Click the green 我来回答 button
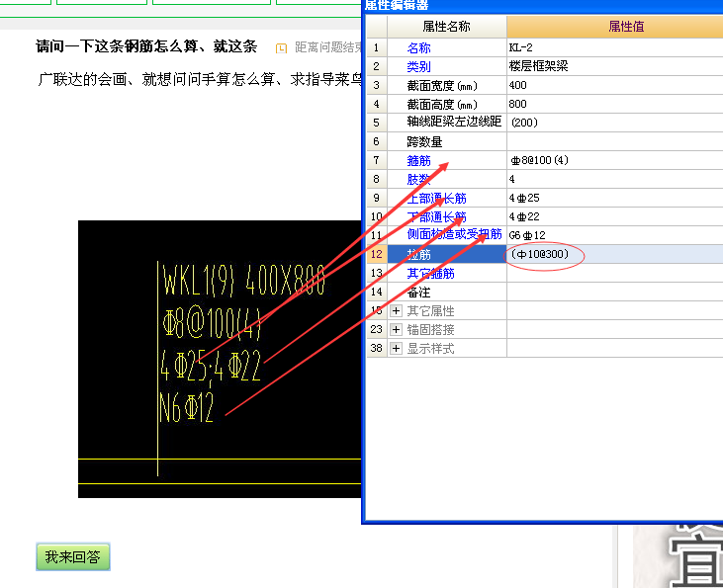This screenshot has height=588, width=723. click(73, 556)
